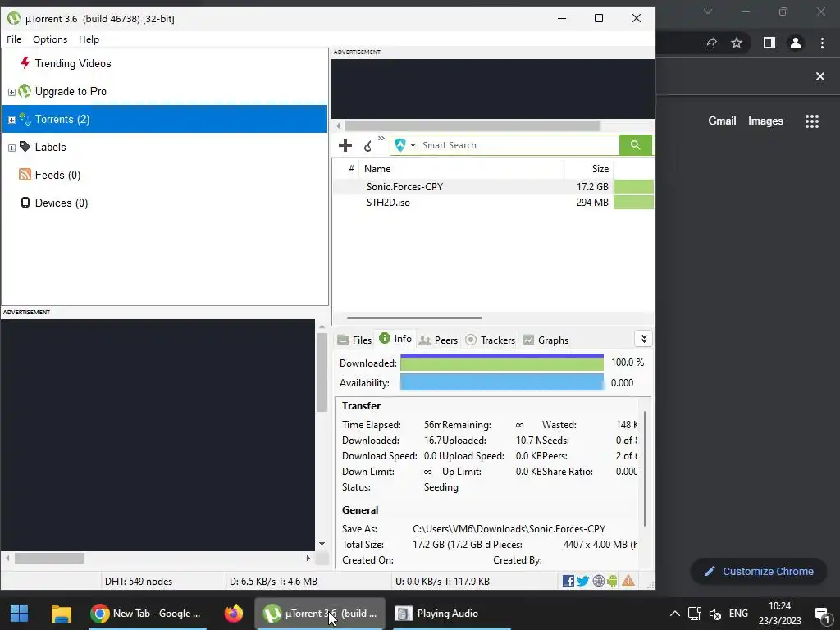
Task: Click Customize Chrome in Chrome window
Action: point(759,572)
